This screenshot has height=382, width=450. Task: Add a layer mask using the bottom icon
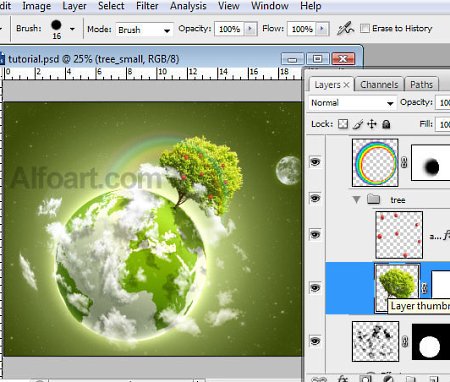tap(366, 379)
